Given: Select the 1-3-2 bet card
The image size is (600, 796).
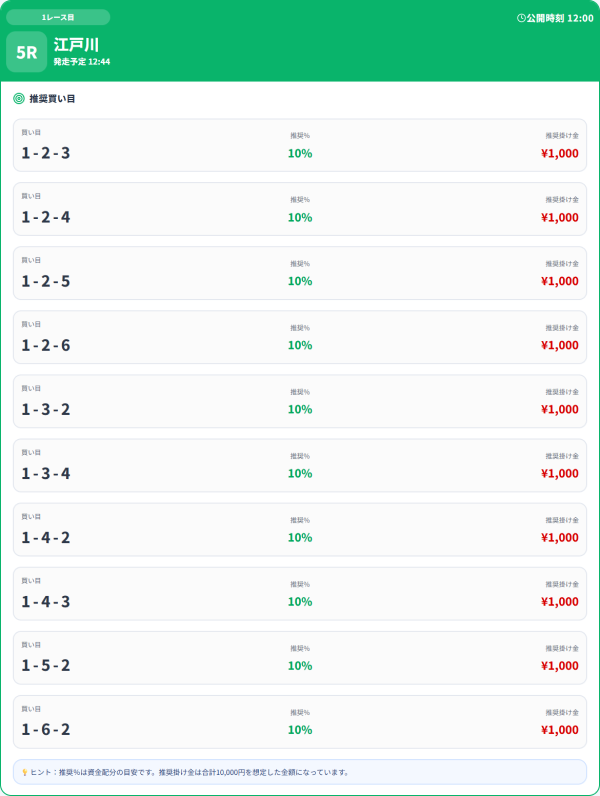Looking at the screenshot, I should tap(299, 401).
